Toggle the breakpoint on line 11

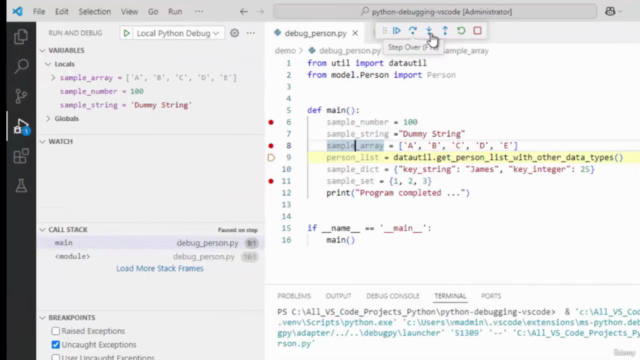pos(271,181)
